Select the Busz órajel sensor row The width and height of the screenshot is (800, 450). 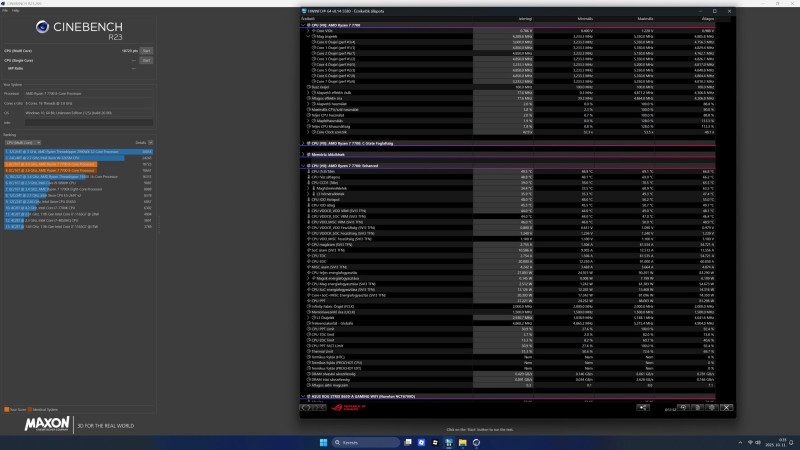tap(508, 87)
